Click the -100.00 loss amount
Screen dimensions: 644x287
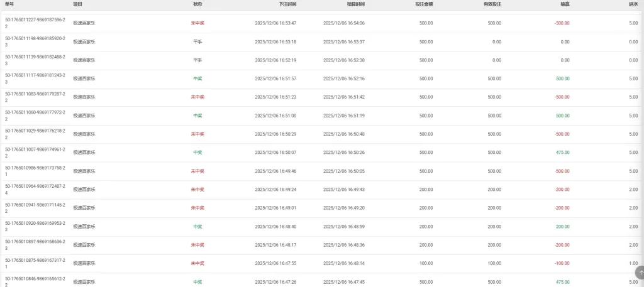(561, 264)
